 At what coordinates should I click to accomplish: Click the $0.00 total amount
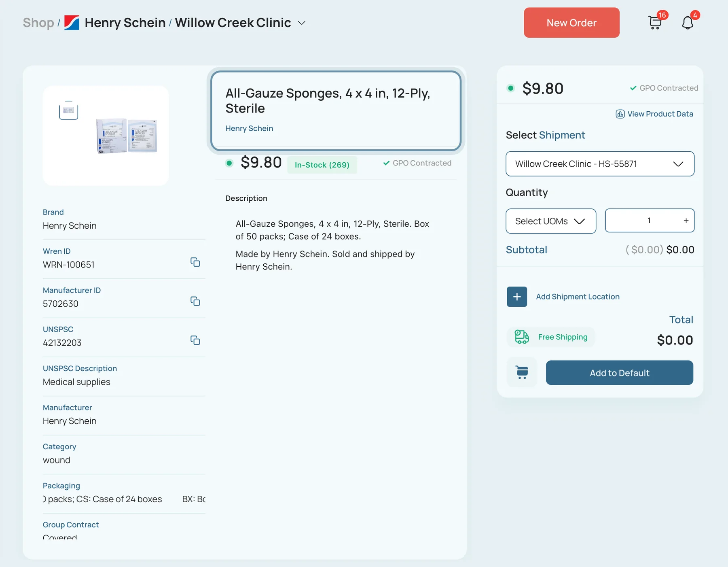pyautogui.click(x=675, y=340)
